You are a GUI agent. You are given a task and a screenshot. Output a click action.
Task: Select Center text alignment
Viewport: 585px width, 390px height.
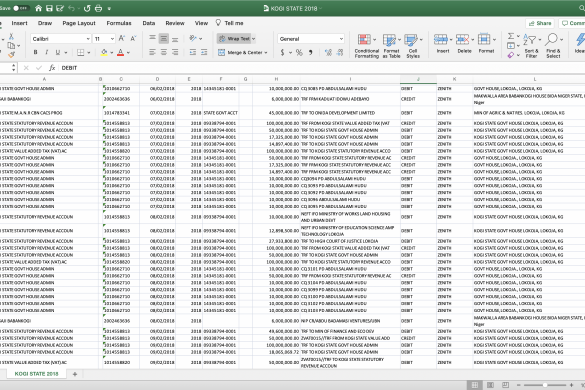click(164, 53)
